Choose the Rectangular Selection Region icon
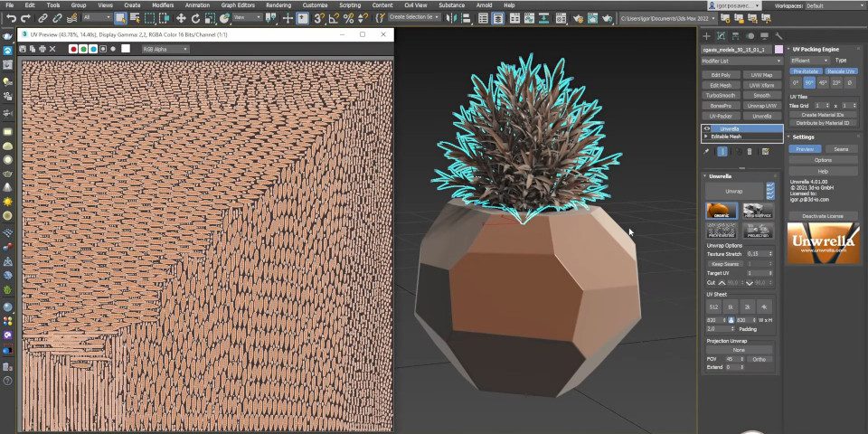 point(149,18)
